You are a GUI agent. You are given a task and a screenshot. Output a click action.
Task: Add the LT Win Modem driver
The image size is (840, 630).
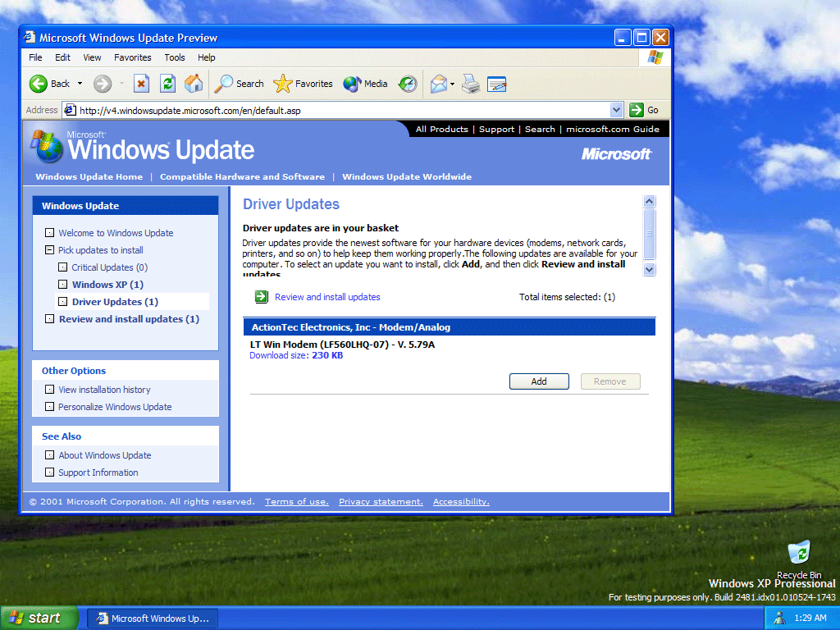tap(539, 381)
